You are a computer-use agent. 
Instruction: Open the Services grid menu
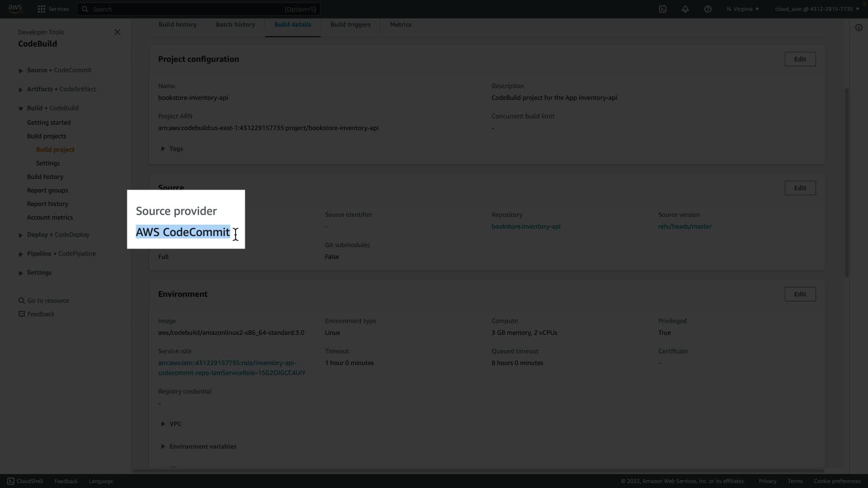point(42,9)
